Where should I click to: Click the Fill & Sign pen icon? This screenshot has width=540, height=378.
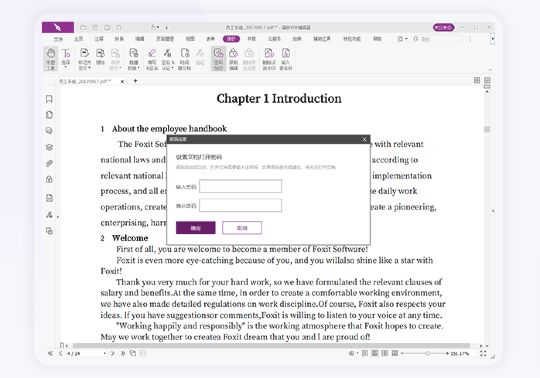152,59
